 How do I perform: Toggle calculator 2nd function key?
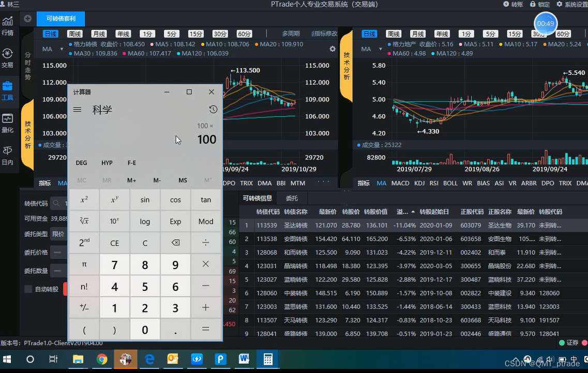pos(84,243)
